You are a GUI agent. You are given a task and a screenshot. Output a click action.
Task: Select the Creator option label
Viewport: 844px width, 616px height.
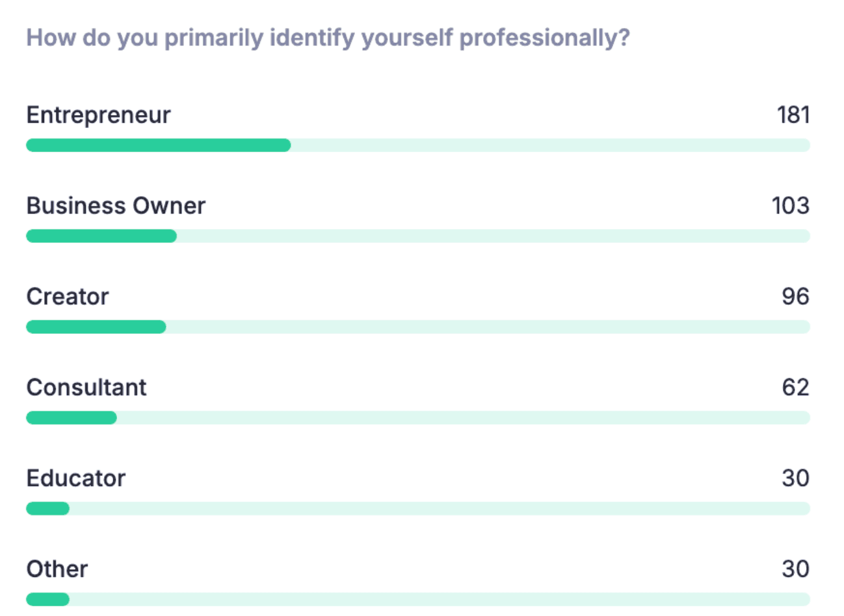point(68,297)
